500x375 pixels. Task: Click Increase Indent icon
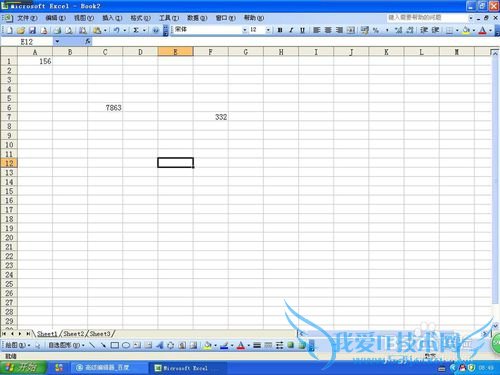click(x=435, y=30)
